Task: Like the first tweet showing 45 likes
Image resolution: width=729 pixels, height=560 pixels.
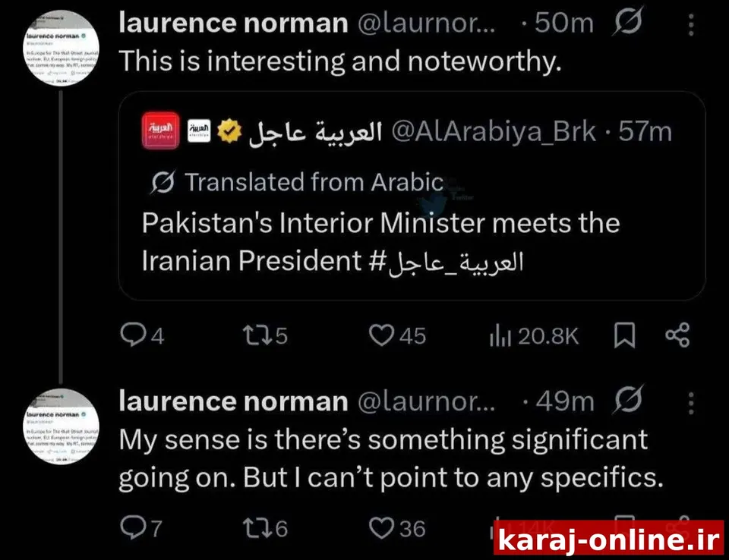Action: 381,335
